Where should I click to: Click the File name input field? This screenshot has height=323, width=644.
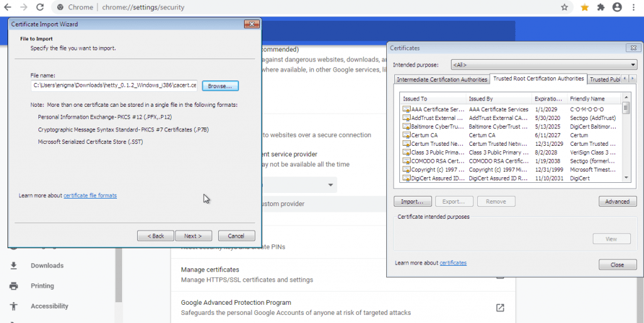tap(114, 85)
